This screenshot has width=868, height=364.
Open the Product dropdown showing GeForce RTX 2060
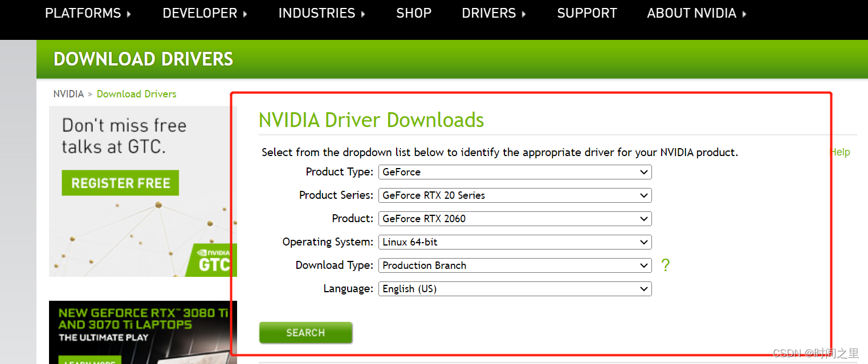point(515,219)
